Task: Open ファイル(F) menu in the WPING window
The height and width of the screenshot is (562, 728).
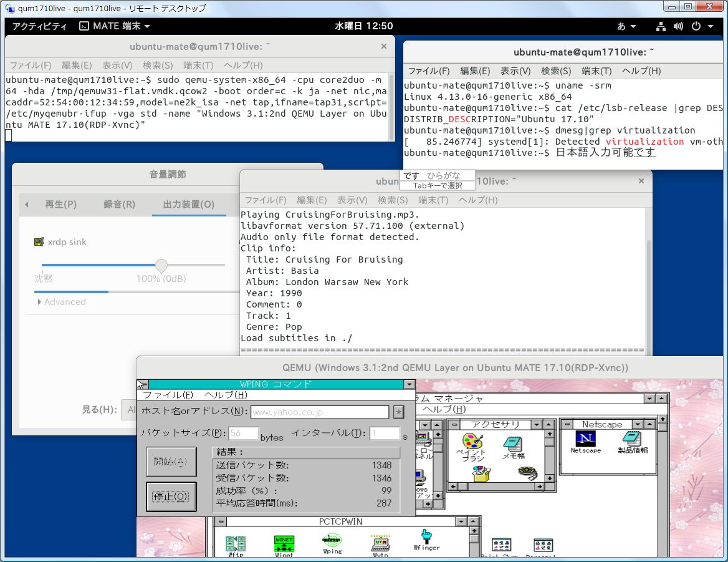Action: tap(168, 395)
